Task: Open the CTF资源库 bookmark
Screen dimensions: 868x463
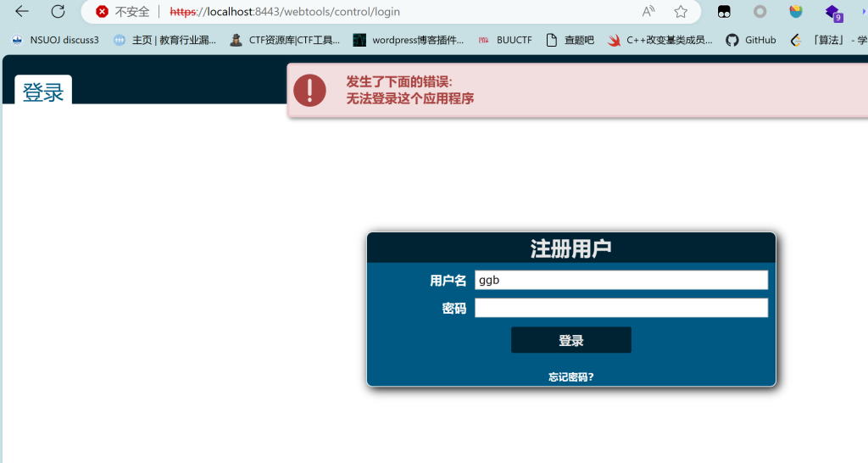Action: point(285,40)
